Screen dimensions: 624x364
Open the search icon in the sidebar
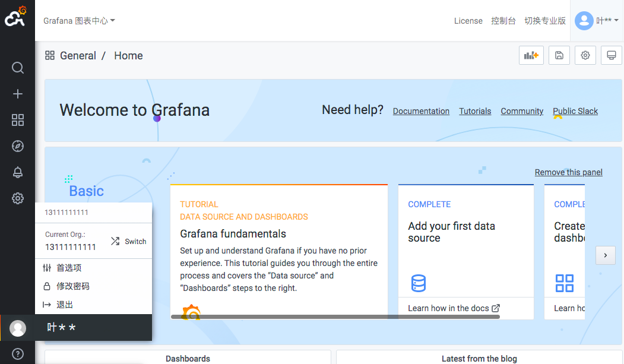(17, 68)
